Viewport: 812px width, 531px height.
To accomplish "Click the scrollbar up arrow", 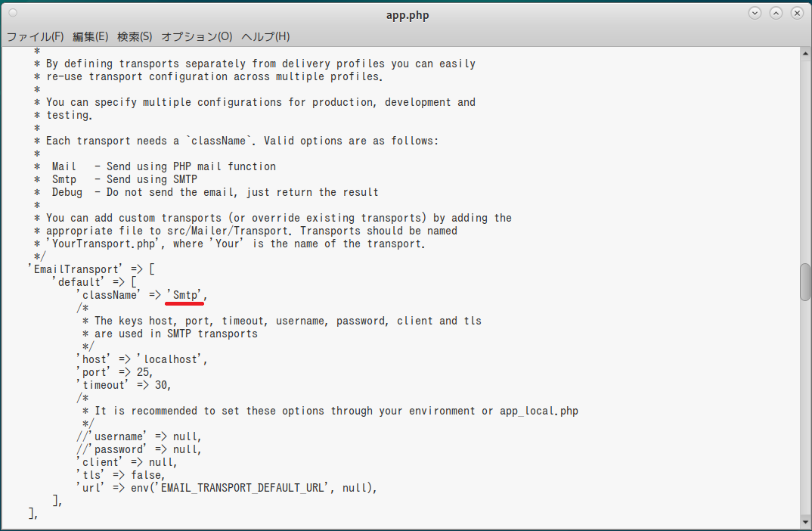I will click(804, 54).
